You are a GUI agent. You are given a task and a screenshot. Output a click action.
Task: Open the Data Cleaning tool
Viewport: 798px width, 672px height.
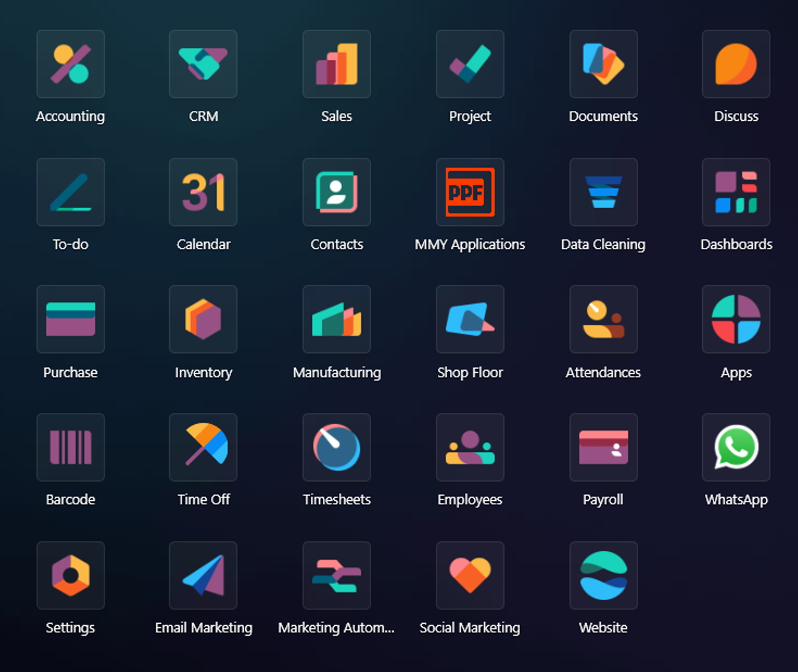tap(603, 192)
